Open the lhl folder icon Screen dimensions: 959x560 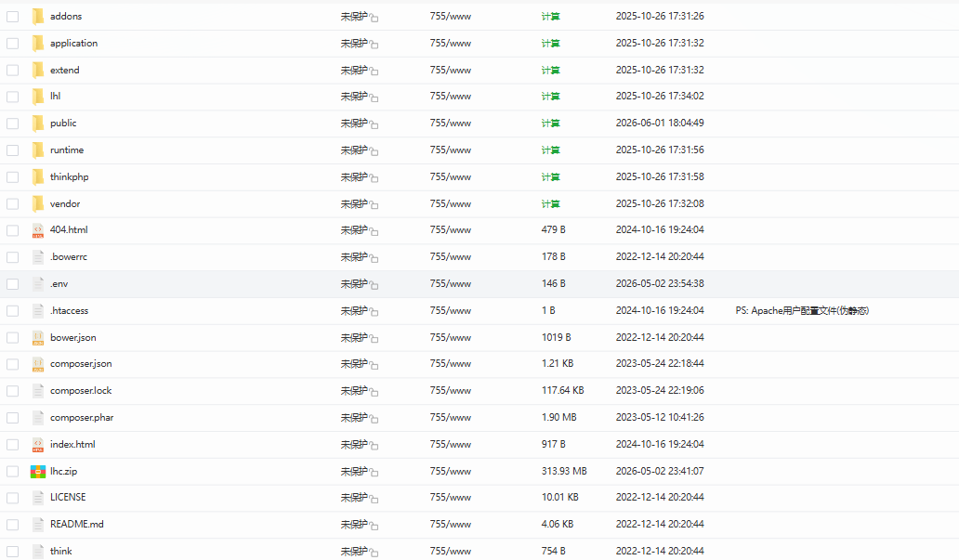(38, 97)
